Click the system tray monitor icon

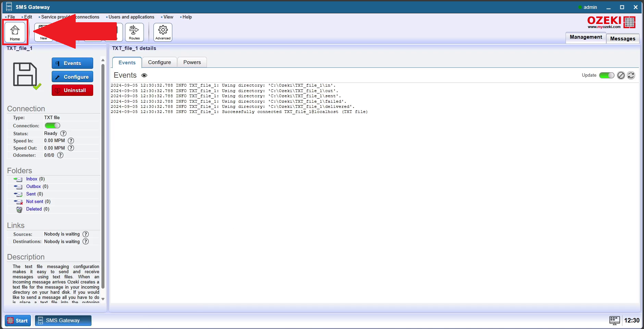coord(615,320)
